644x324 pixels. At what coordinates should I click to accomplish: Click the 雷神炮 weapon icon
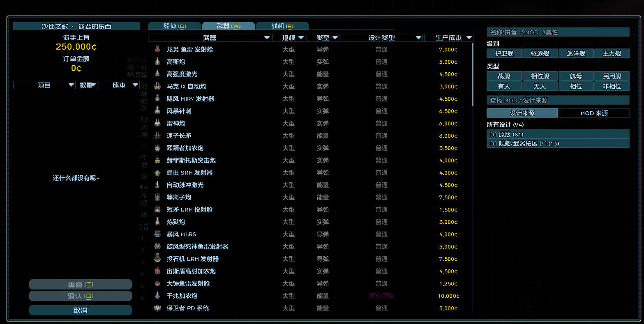157,123
